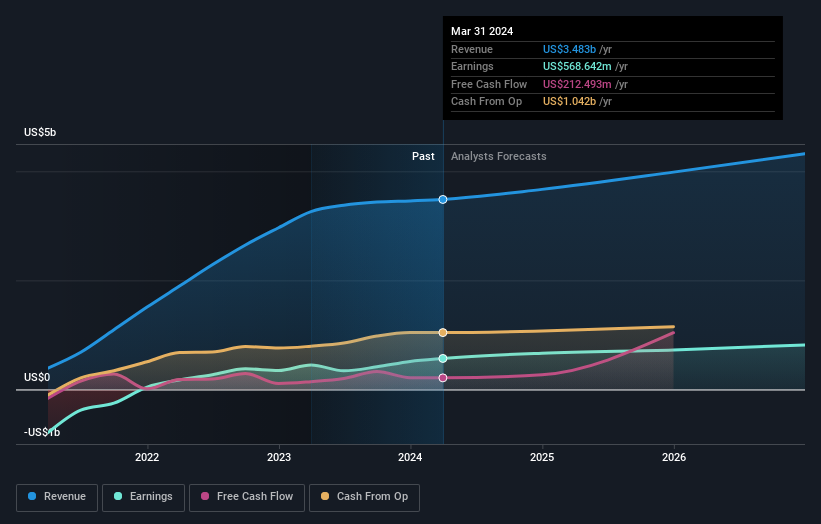
Task: Toggle the Revenue legend series
Action: point(57,497)
